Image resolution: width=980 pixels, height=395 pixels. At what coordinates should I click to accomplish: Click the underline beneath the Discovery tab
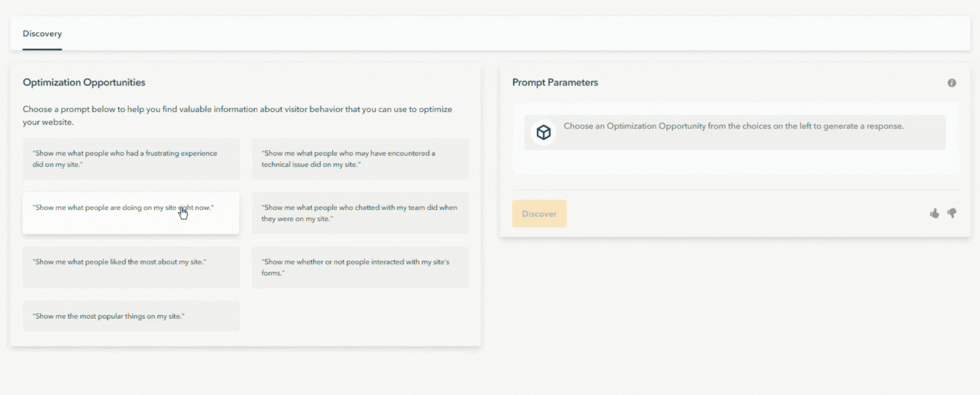(x=42, y=49)
